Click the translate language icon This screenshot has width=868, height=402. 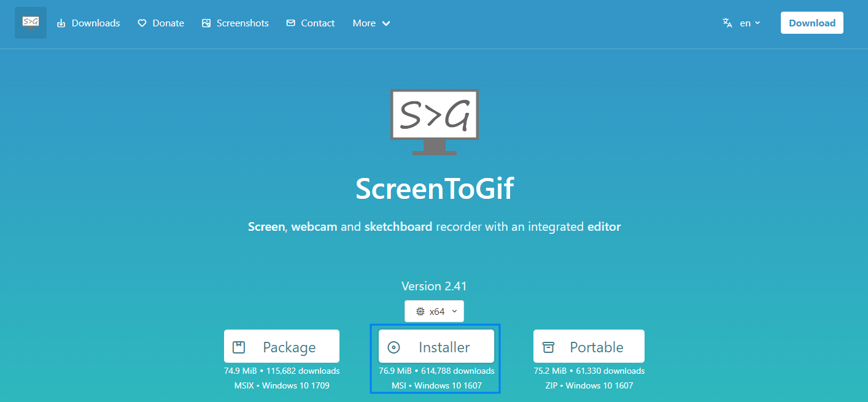pyautogui.click(x=727, y=23)
